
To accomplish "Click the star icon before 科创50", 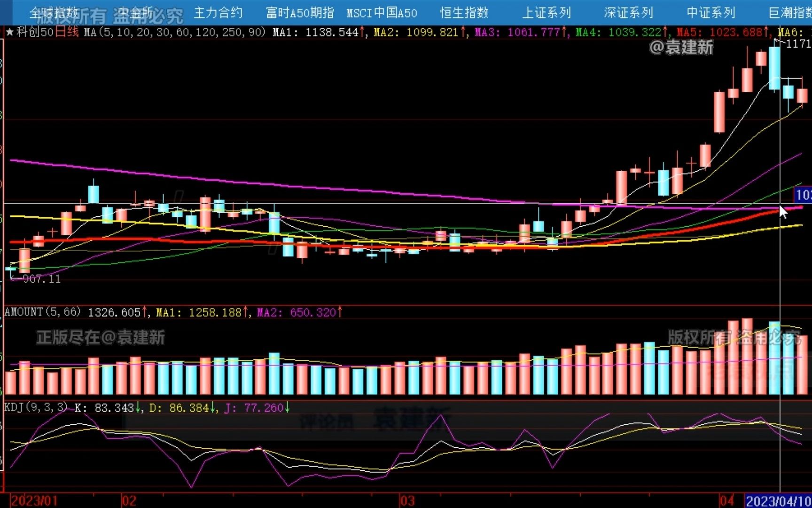I will coord(10,32).
